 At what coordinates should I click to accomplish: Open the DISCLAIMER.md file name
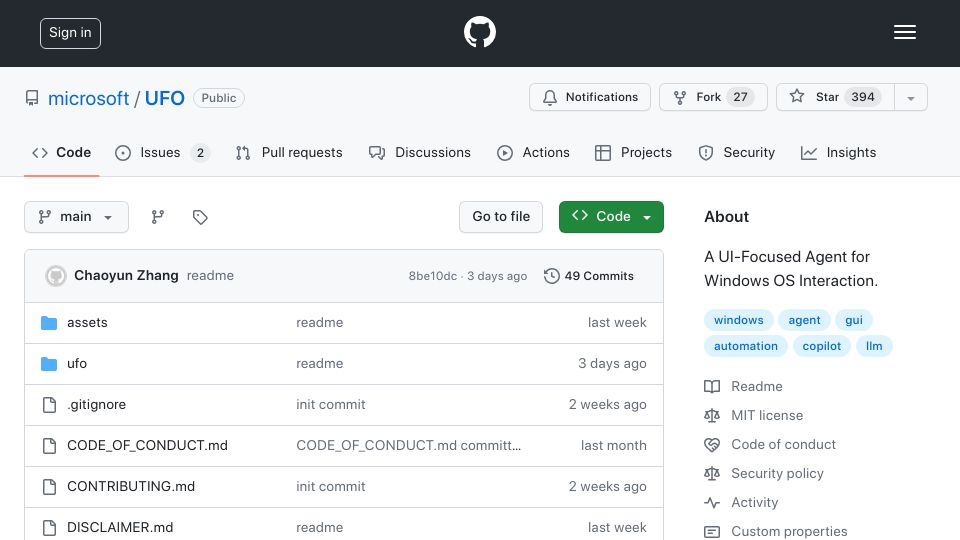point(120,527)
